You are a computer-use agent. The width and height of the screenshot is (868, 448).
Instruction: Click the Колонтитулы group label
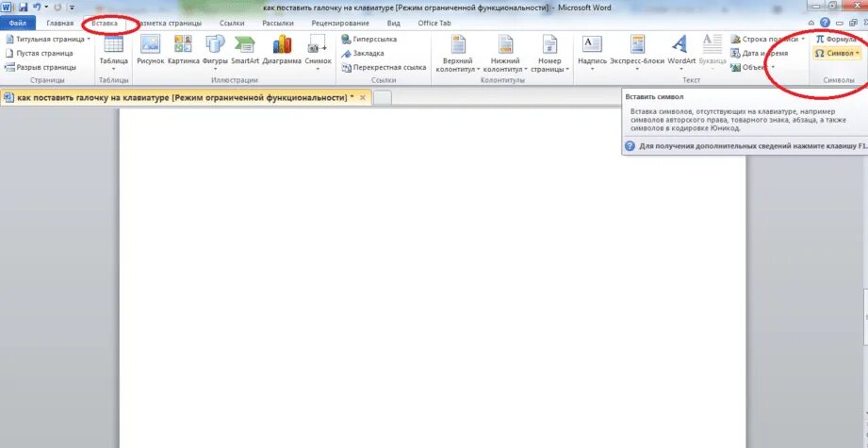tap(502, 80)
